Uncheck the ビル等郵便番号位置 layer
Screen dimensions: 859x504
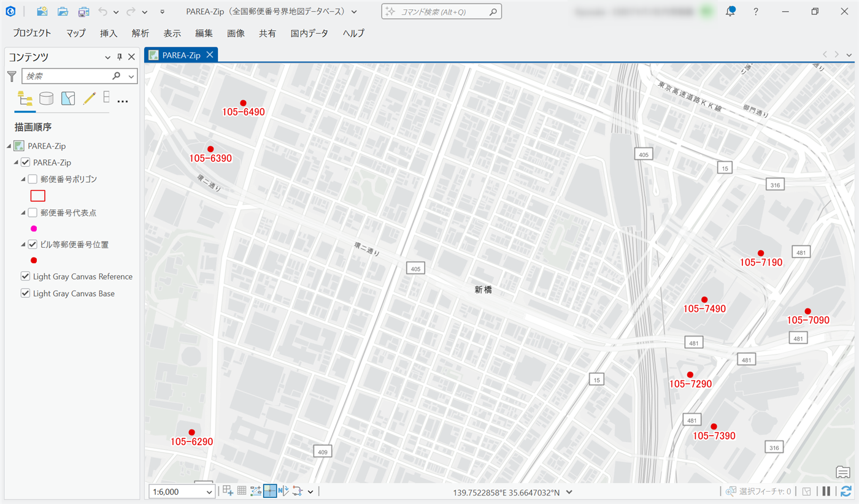point(33,244)
